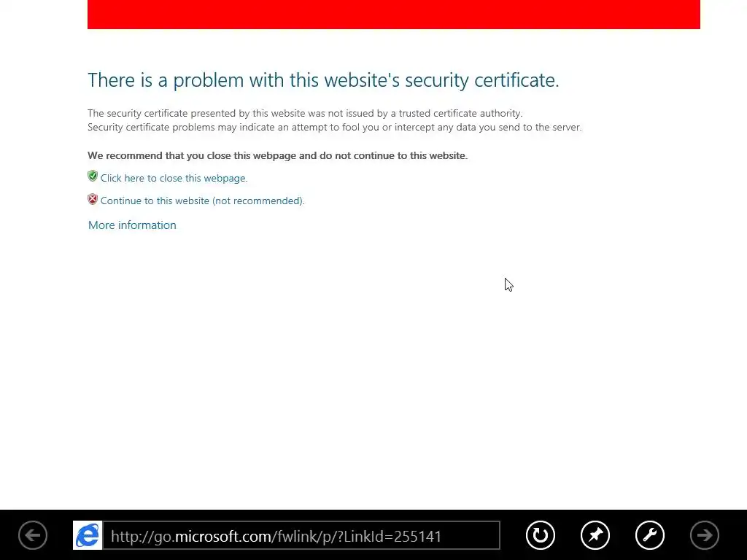747x560 pixels.
Task: Follow 'Continue to this website (not recommended)'
Action: point(203,201)
